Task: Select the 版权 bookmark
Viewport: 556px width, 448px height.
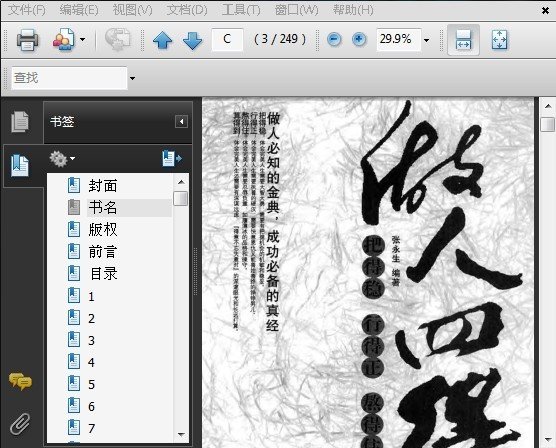Action: pyautogui.click(x=103, y=230)
